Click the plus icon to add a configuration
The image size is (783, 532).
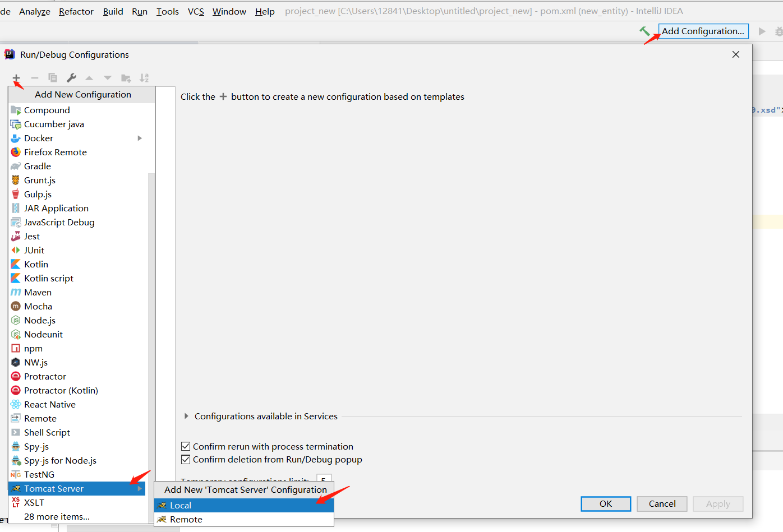16,78
